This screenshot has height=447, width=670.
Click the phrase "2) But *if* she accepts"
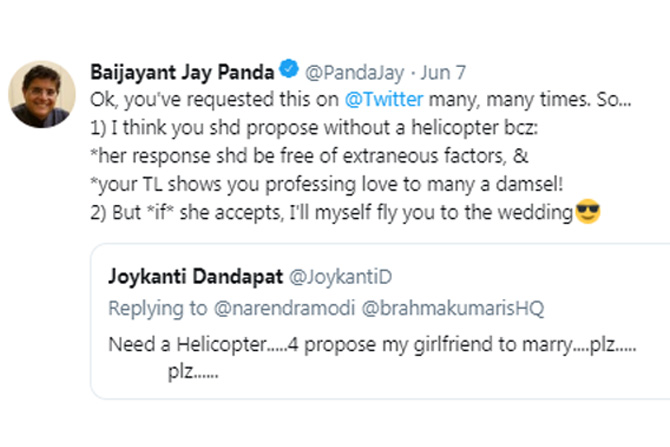coord(180,212)
